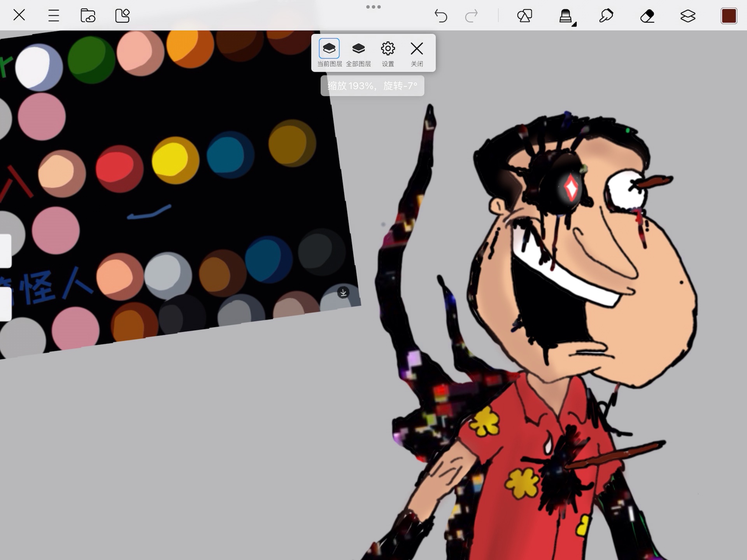
Task: Open the hamburger menu in top bar
Action: (x=54, y=16)
